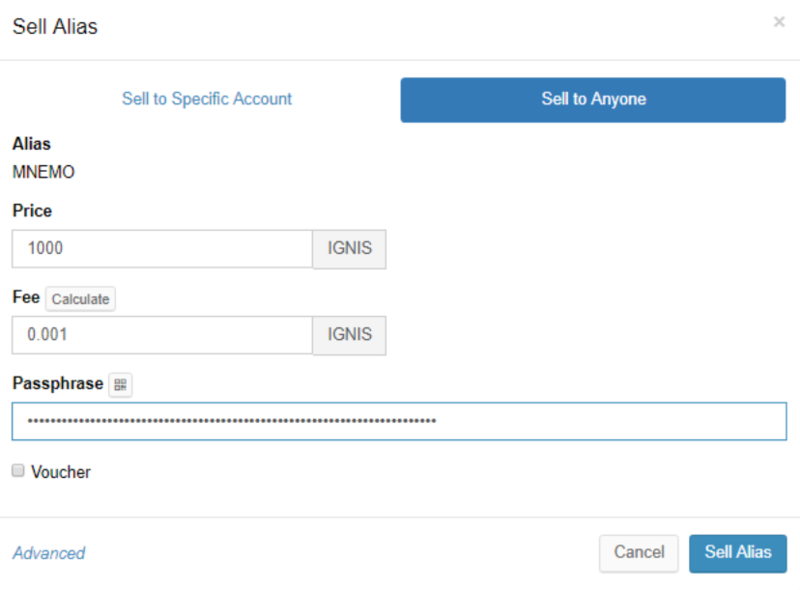Switch to Sell to Specific Account tab

click(207, 99)
